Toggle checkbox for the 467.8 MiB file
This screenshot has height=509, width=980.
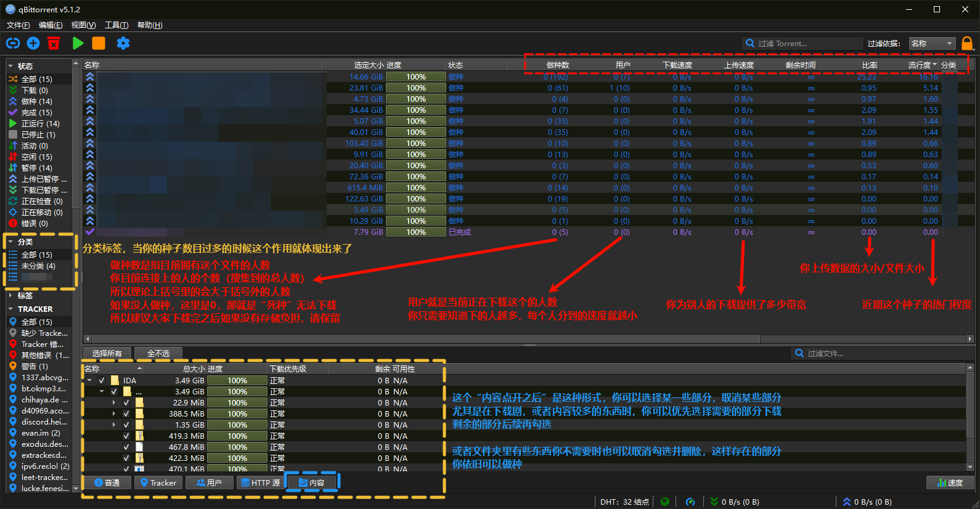point(126,447)
